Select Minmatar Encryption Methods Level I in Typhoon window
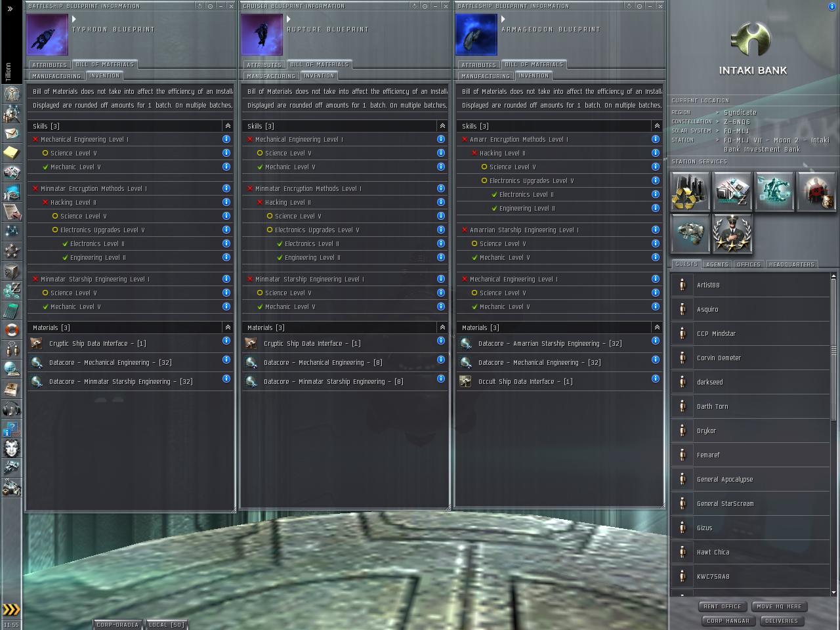The width and height of the screenshot is (840, 630). (130, 188)
